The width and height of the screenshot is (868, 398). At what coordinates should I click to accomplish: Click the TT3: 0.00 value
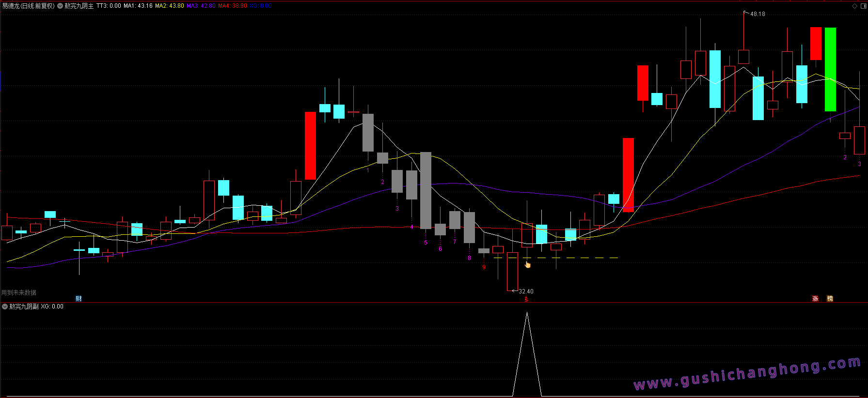109,6
